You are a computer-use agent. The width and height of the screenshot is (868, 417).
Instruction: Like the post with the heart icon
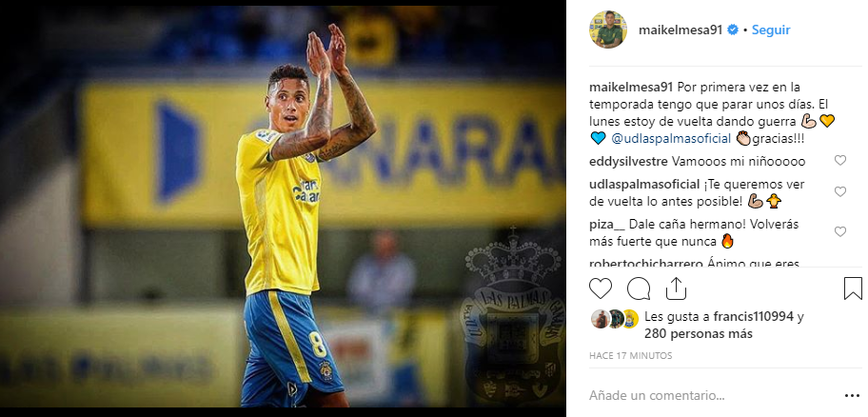click(x=601, y=288)
